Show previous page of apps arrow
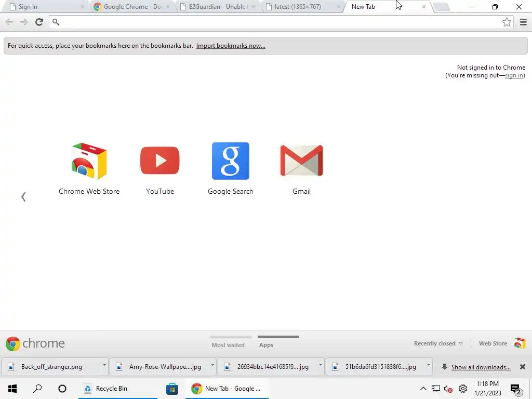Image resolution: width=532 pixels, height=399 pixels. [x=23, y=197]
